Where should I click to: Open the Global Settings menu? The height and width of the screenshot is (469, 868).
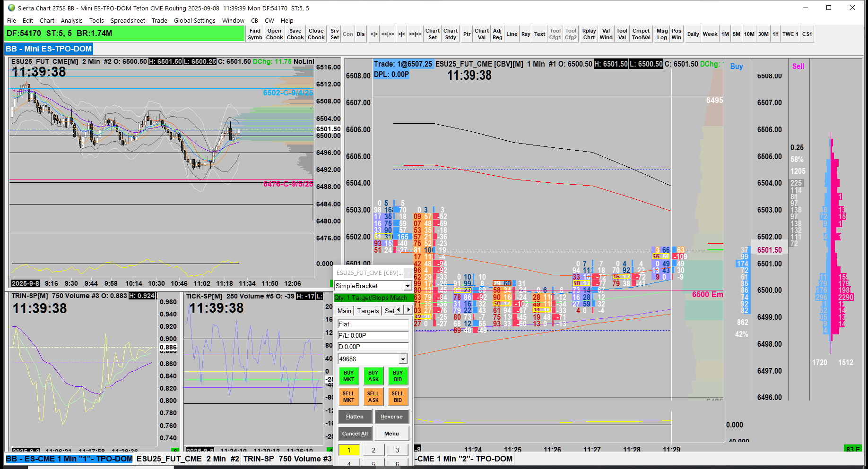[195, 20]
